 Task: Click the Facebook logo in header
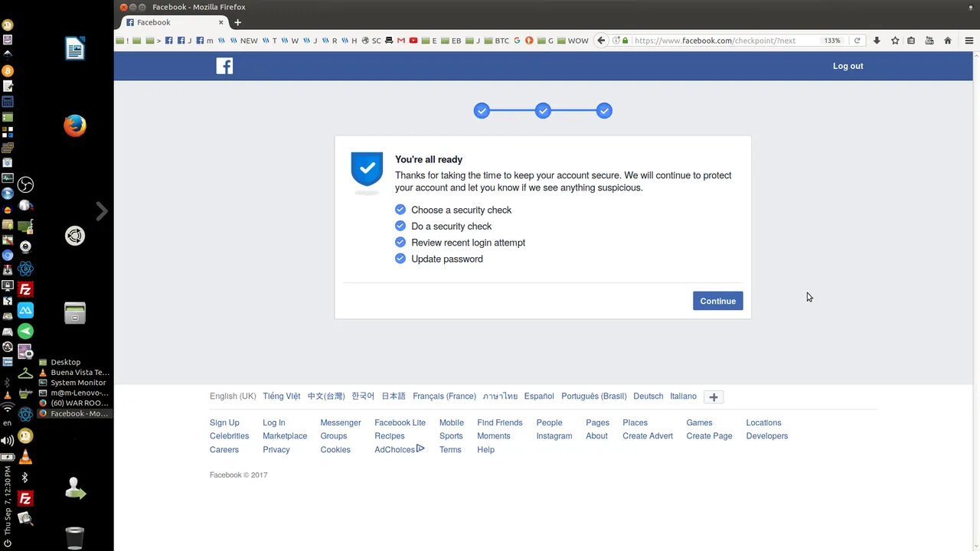224,66
